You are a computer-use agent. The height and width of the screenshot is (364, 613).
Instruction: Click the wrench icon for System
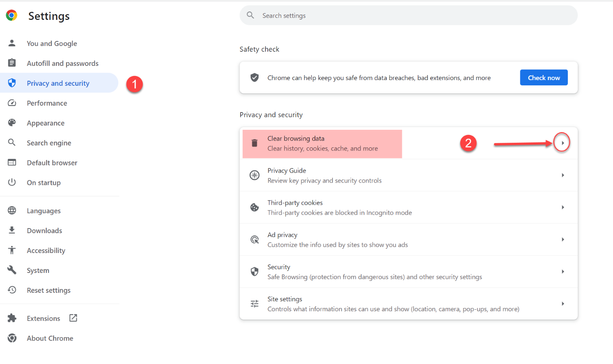pos(12,270)
